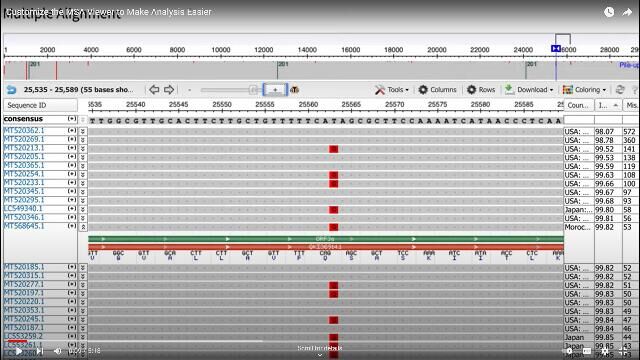Click the blue back arrow icon
The height and width of the screenshot is (360, 640).
tap(11, 90)
